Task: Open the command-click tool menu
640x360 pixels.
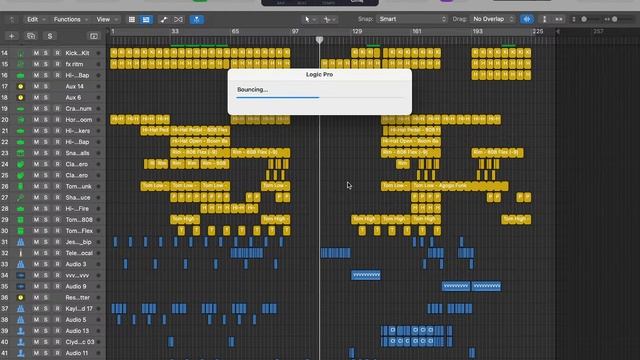Action: click(329, 19)
